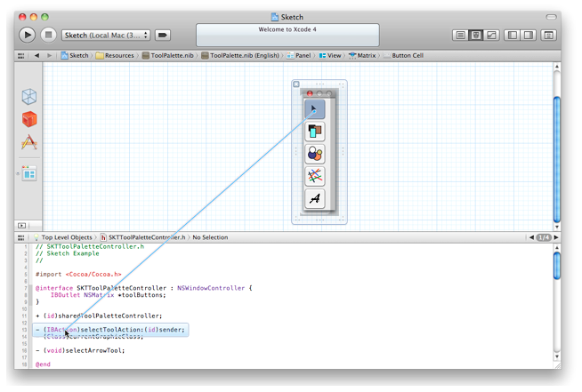582x392 pixels.
Task: Click the #import <Cocoa/Cocoa.h> line
Action: (78, 275)
